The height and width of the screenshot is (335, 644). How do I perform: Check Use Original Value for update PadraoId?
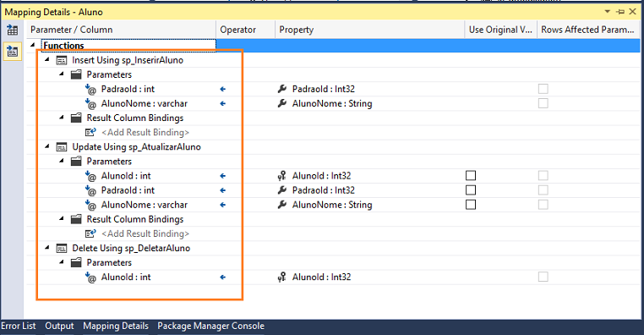pyautogui.click(x=471, y=190)
